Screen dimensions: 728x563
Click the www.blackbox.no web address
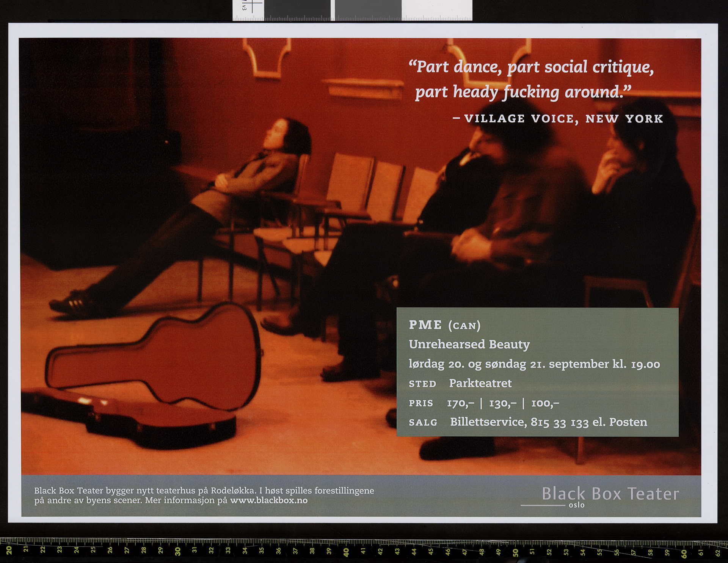click(x=269, y=500)
